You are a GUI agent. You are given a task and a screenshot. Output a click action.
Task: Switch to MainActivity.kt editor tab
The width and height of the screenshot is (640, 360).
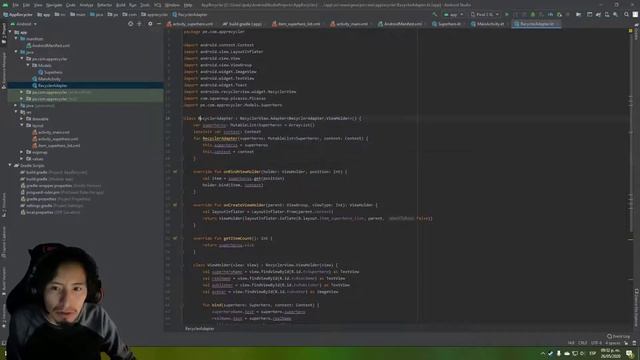coord(488,24)
